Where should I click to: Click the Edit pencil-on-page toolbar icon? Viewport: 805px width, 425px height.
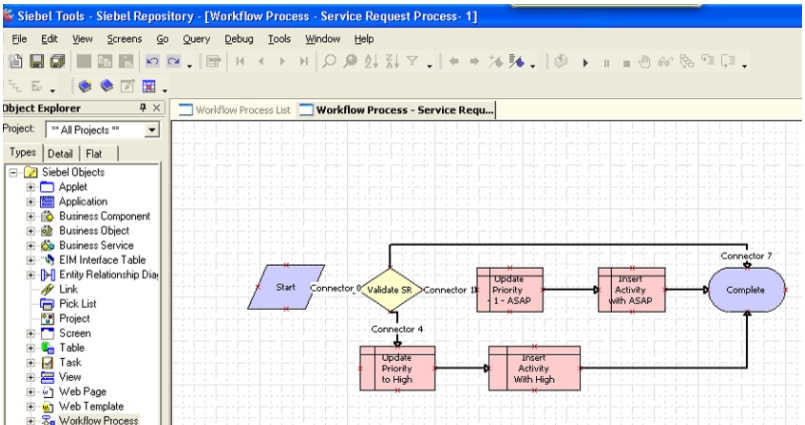(x=127, y=86)
